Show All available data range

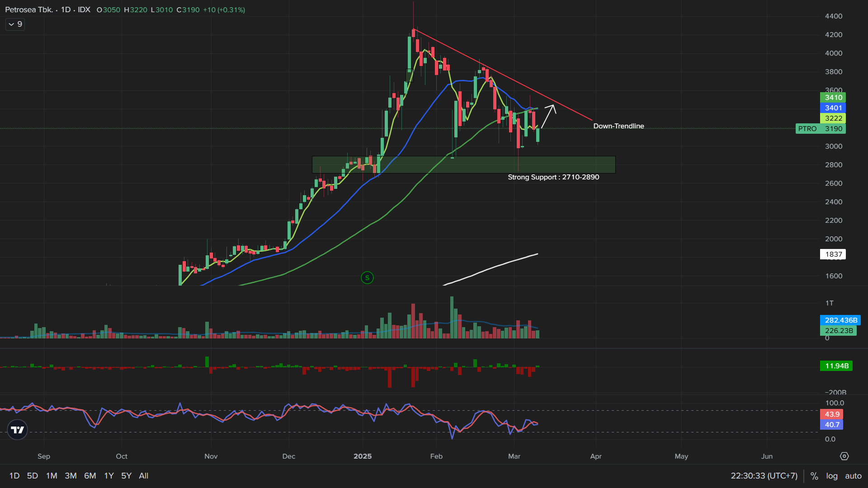(x=144, y=476)
